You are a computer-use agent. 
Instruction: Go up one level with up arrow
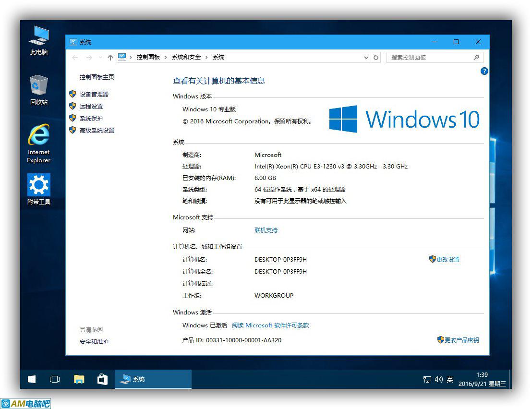[110, 58]
